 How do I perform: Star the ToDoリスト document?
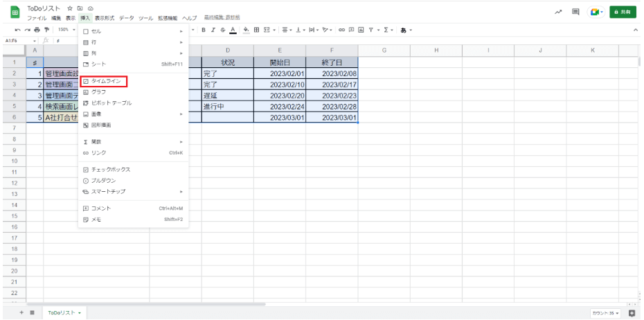pos(70,8)
